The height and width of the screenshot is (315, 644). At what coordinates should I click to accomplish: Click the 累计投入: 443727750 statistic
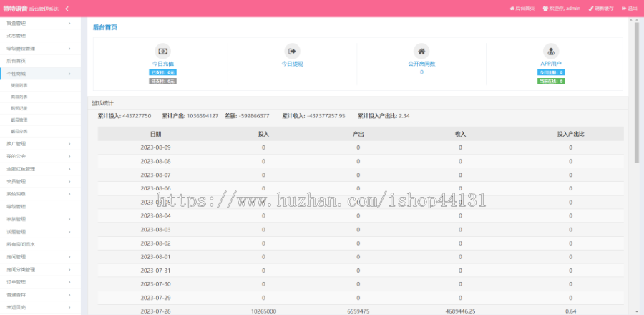click(125, 116)
